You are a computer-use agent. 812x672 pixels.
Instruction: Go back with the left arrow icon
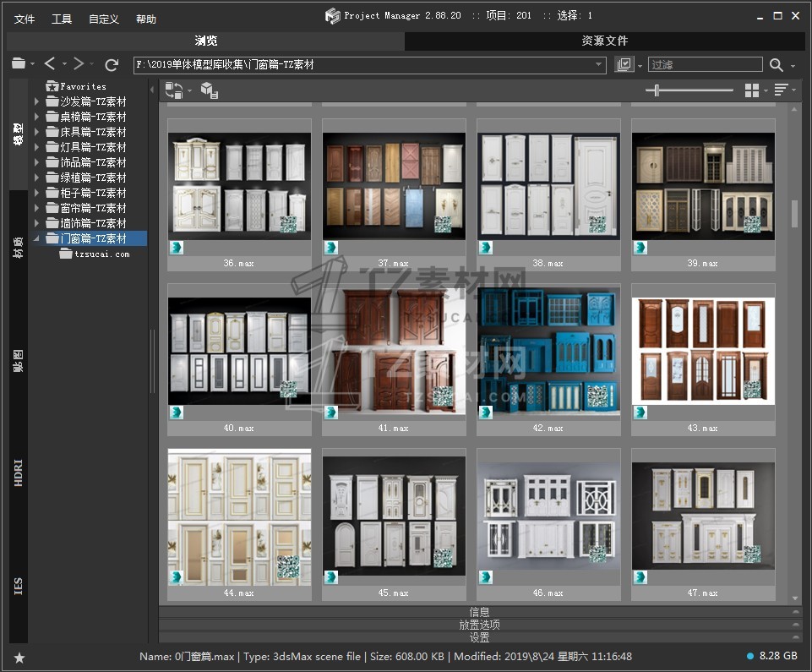tap(50, 64)
